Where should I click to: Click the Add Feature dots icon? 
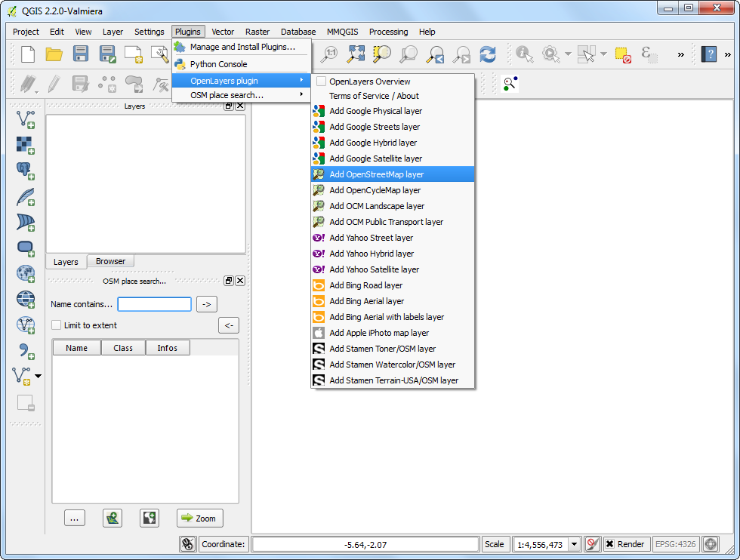(x=107, y=85)
